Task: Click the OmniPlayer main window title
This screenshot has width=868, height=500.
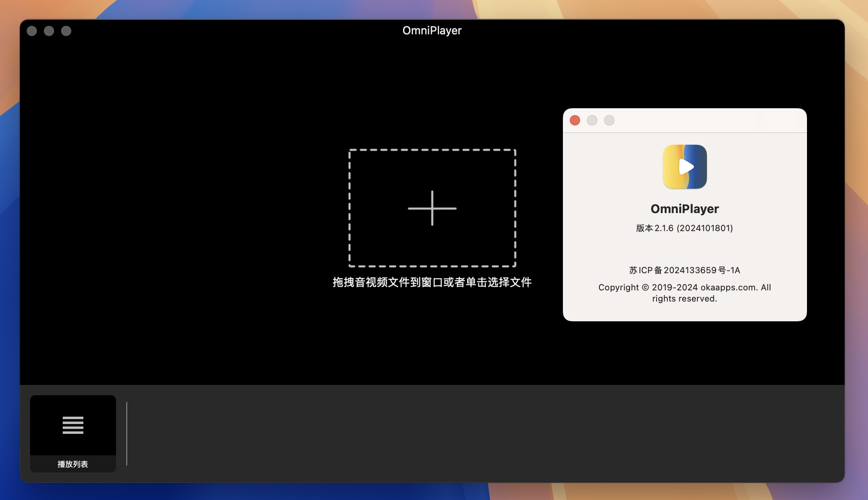Action: pos(432,30)
